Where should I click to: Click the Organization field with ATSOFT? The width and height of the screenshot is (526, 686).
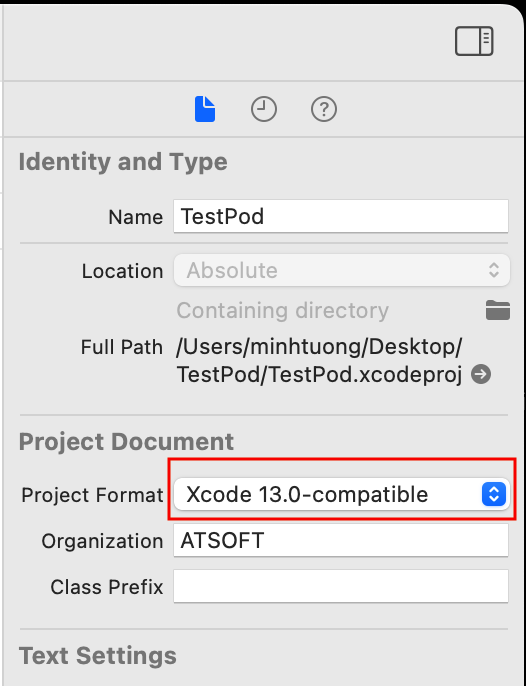341,540
